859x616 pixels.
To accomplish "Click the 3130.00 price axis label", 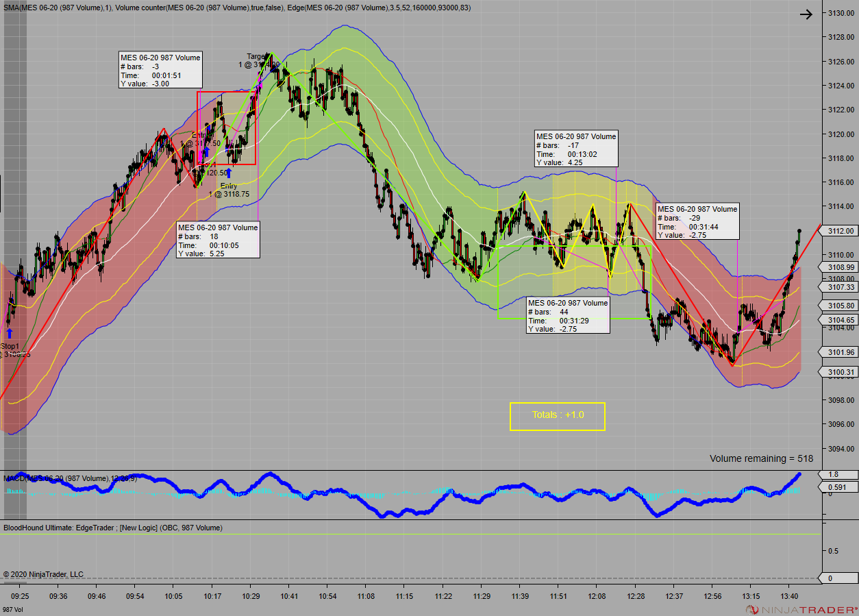I will click(x=840, y=14).
